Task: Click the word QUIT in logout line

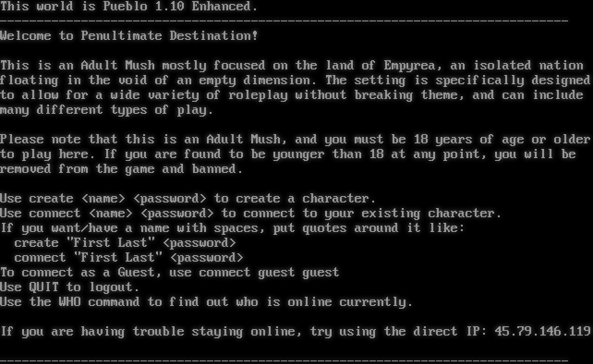Action: tap(44, 287)
